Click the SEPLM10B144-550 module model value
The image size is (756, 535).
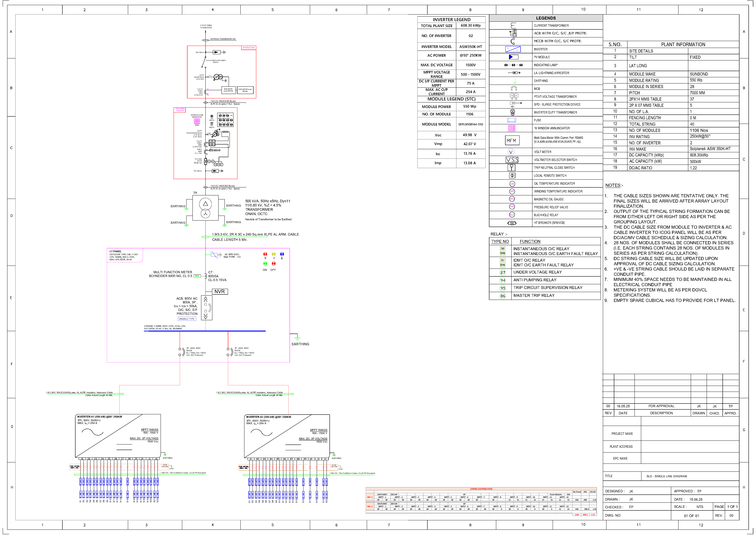pyautogui.click(x=471, y=125)
